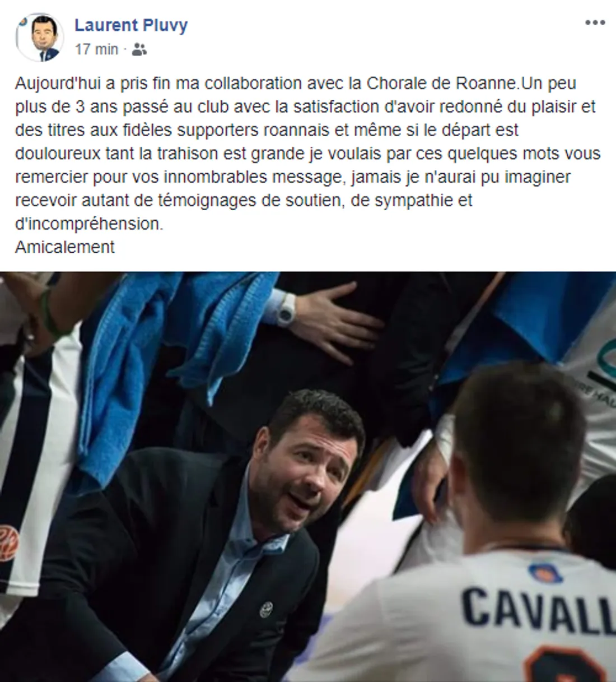Click the word 'd'incompréhension' in the post

(x=88, y=224)
